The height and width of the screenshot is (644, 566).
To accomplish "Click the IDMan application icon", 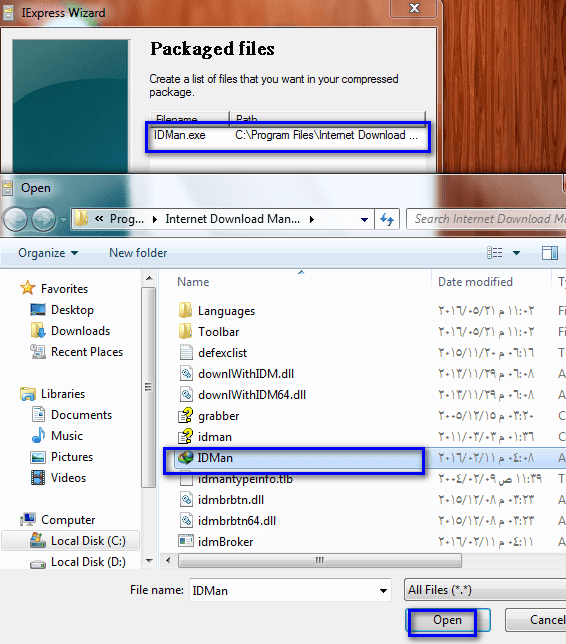I will click(186, 458).
